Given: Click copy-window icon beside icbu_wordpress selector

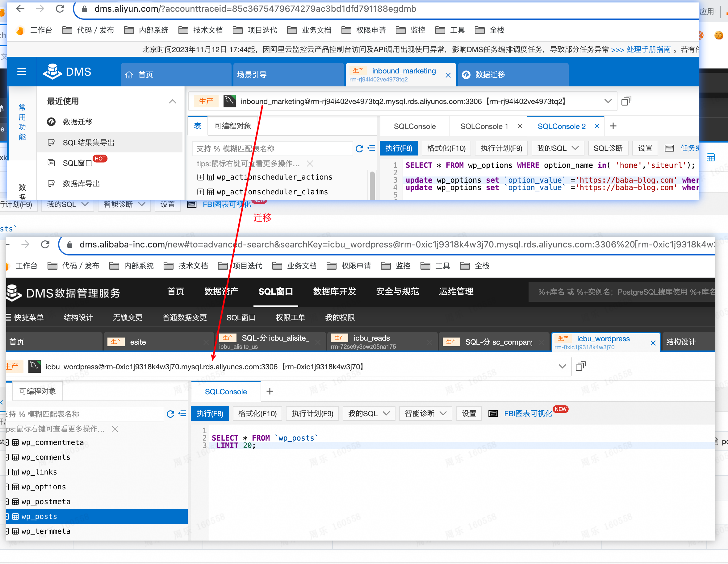Looking at the screenshot, I should tap(581, 367).
